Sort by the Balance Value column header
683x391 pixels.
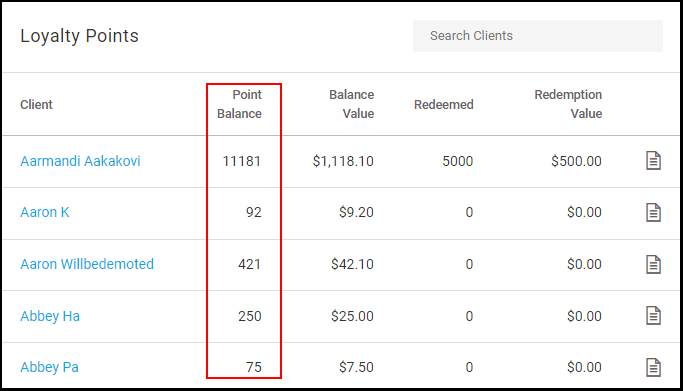(352, 104)
